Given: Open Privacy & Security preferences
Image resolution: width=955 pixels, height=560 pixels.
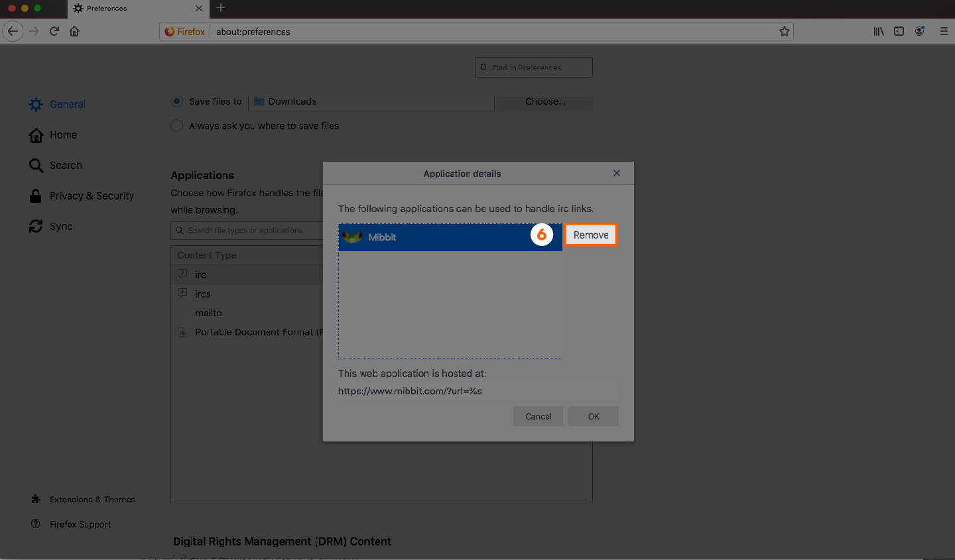Looking at the screenshot, I should click(x=81, y=196).
